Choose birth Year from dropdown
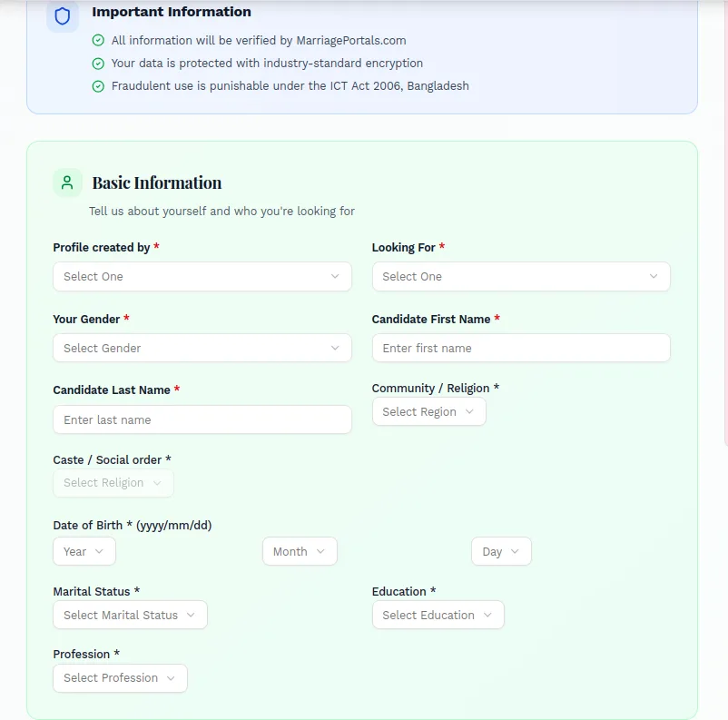 [84, 551]
